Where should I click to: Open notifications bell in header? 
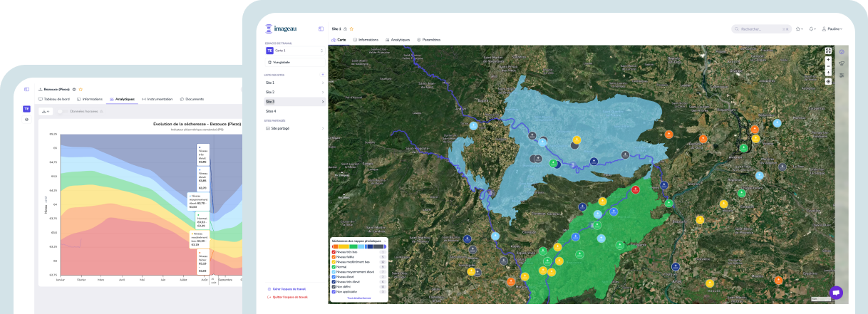812,28
